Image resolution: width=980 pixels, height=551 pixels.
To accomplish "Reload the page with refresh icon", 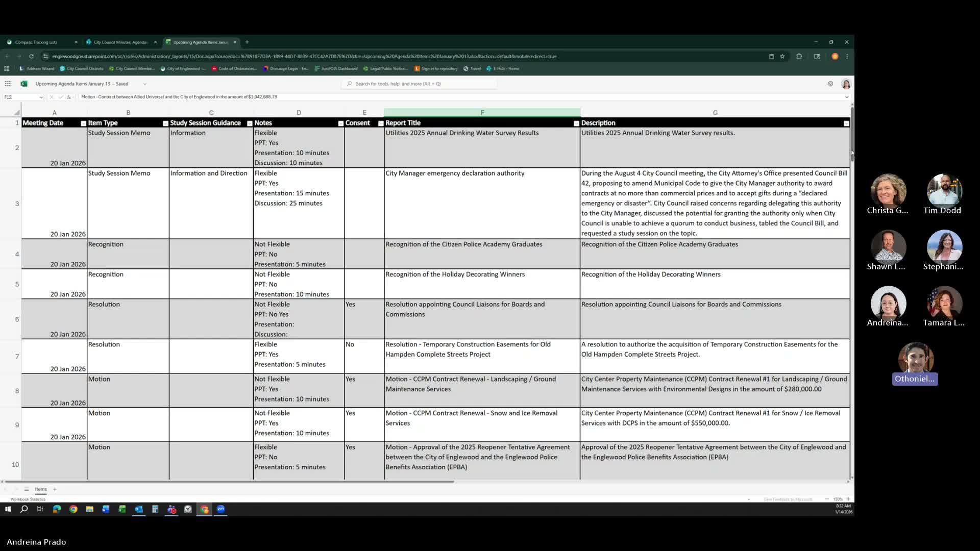I will tap(31, 56).
